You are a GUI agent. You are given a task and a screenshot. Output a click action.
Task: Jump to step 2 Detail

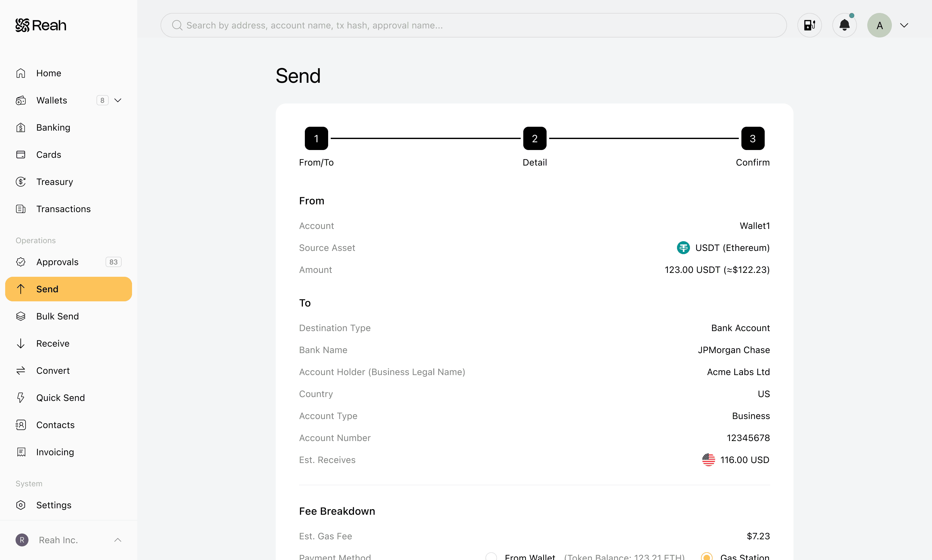tap(534, 138)
